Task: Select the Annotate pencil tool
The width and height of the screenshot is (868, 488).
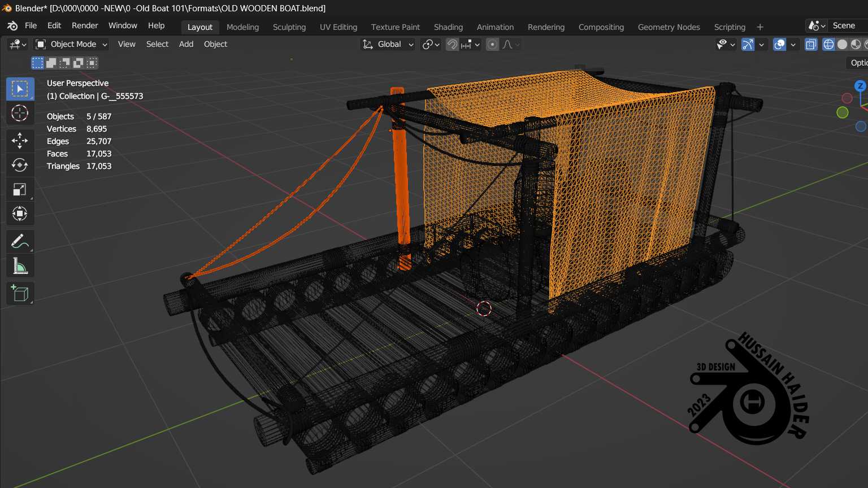Action: pyautogui.click(x=20, y=241)
